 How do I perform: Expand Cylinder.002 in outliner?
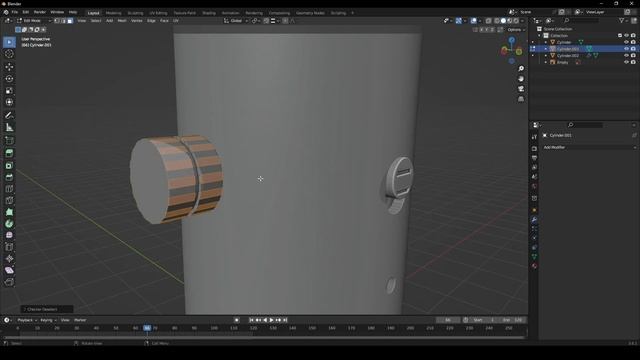tap(546, 56)
